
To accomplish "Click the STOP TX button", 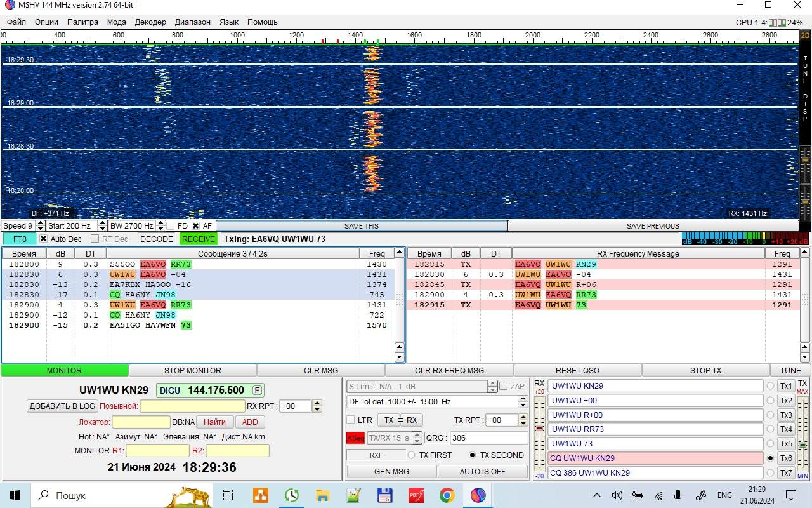I will point(705,371).
